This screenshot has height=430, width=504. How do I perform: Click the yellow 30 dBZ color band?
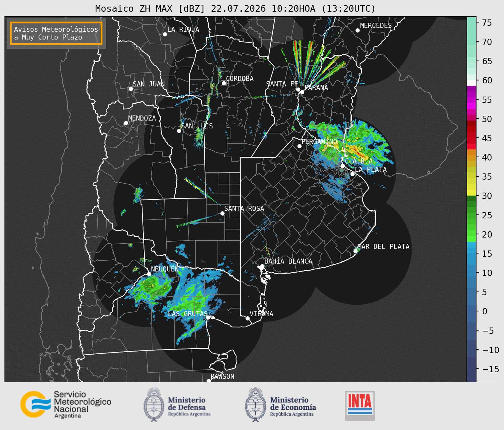click(x=471, y=193)
